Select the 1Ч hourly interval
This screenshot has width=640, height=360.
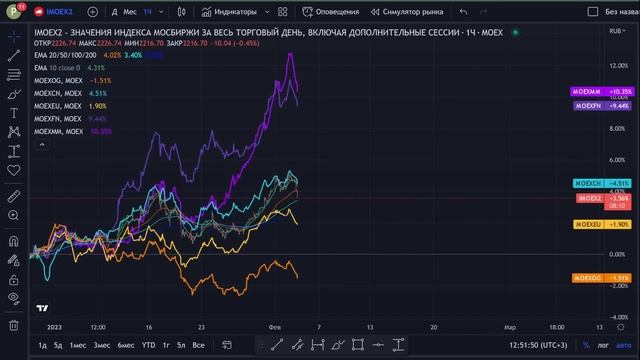(148, 12)
